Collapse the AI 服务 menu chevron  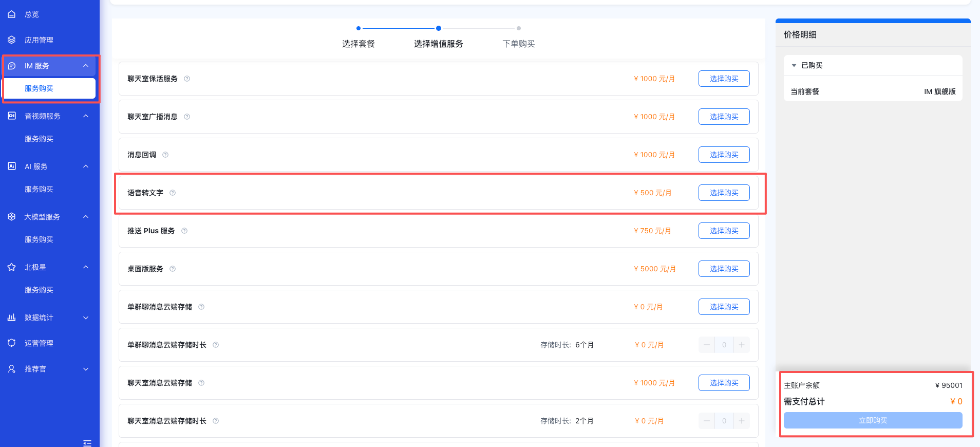(86, 166)
